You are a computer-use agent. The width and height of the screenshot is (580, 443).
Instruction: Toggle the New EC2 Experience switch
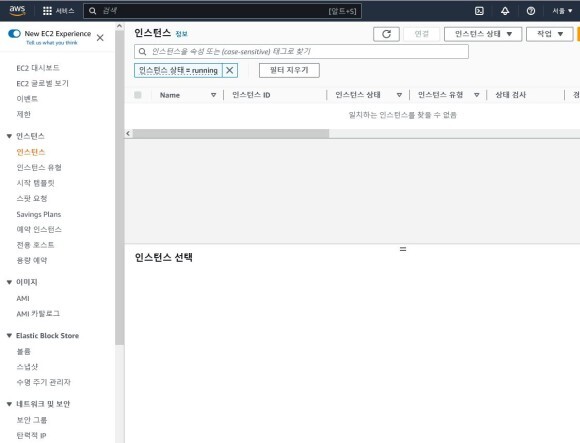[14, 34]
